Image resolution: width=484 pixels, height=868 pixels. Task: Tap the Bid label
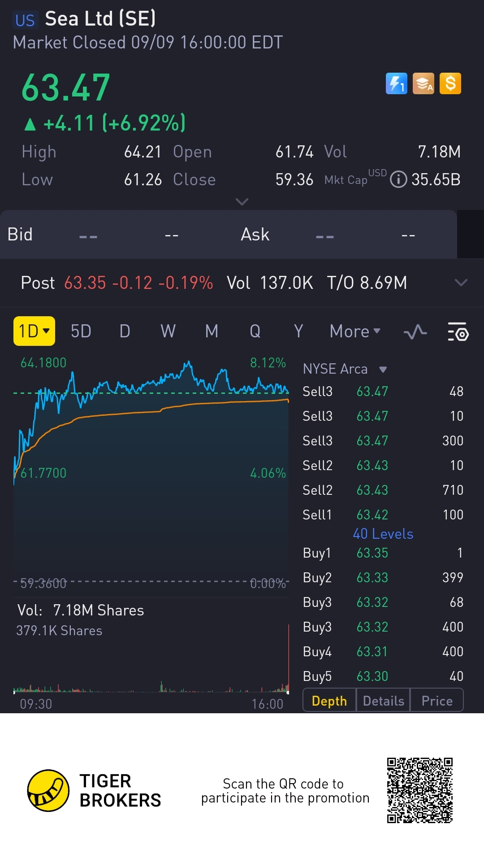[20, 234]
